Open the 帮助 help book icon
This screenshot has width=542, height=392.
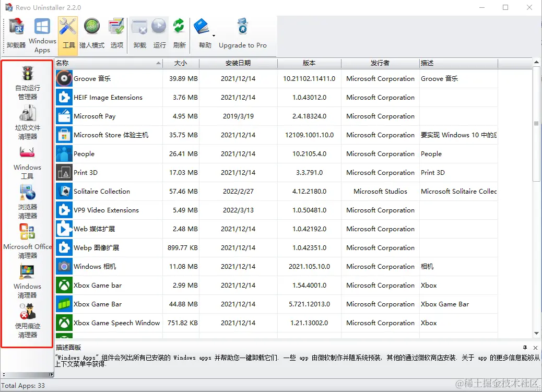click(202, 27)
